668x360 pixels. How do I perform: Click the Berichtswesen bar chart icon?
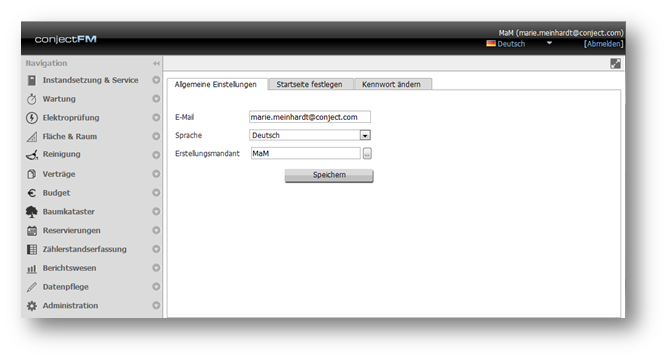[x=32, y=268]
